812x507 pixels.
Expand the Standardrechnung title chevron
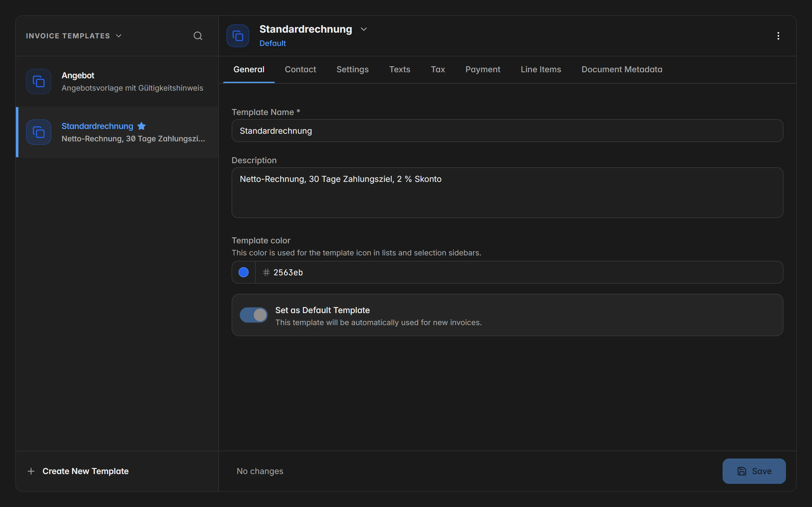pyautogui.click(x=364, y=29)
